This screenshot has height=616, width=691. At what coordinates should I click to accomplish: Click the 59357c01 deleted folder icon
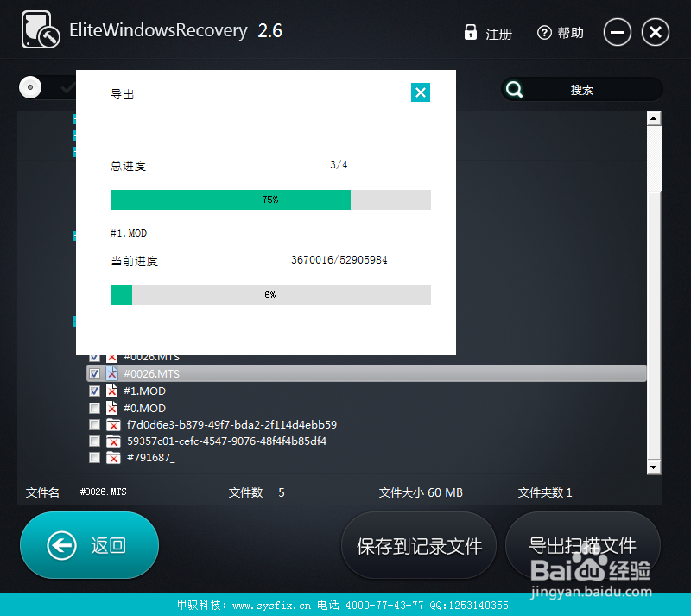pos(113,441)
